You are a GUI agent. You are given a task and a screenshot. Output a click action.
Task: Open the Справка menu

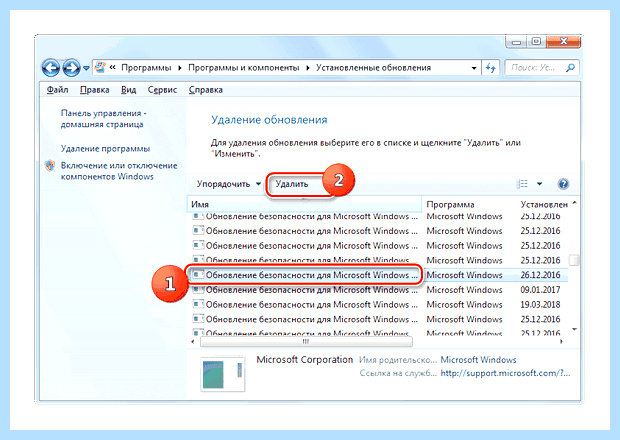(206, 90)
